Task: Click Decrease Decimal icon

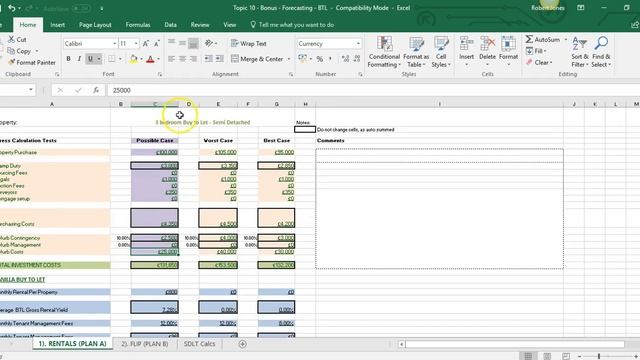Action: pyautogui.click(x=357, y=59)
